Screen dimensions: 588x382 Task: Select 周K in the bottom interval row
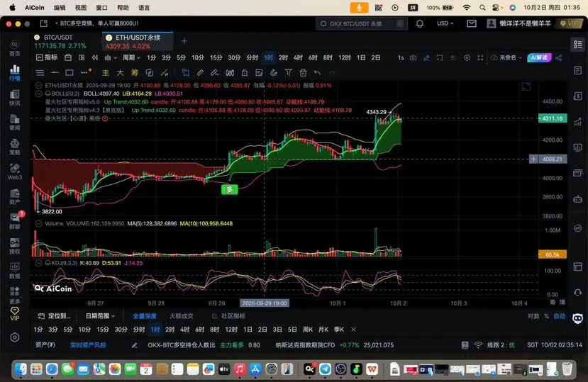308,330
